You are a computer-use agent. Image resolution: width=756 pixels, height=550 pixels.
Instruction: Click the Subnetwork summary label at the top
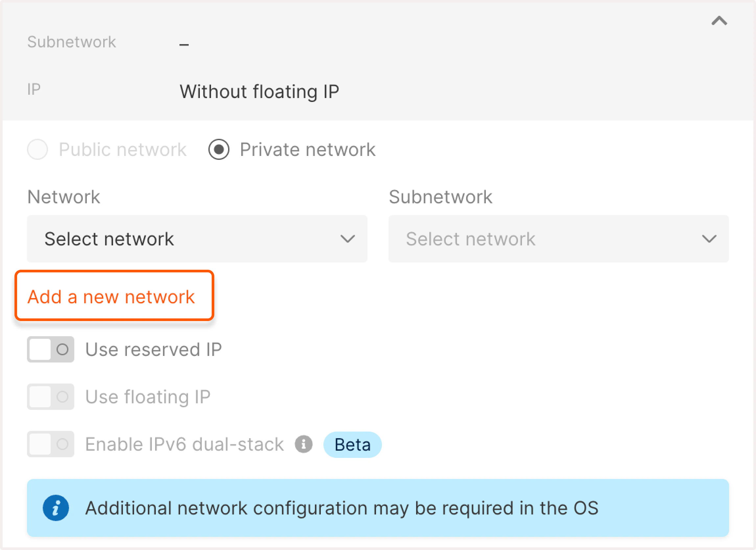pyautogui.click(x=72, y=42)
